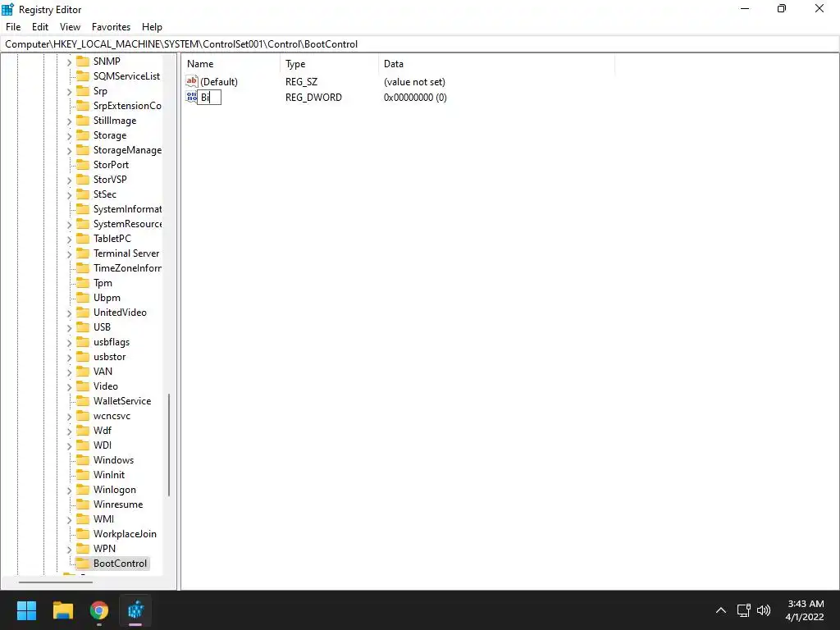Viewport: 840px width, 630px height.
Task: Select the Winresume folder icon
Action: pos(83,504)
